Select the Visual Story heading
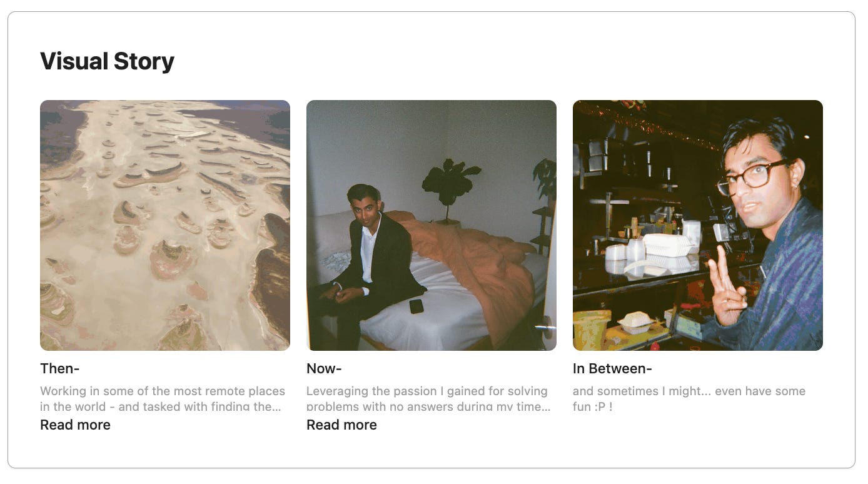This screenshot has height=484, width=868. point(107,61)
